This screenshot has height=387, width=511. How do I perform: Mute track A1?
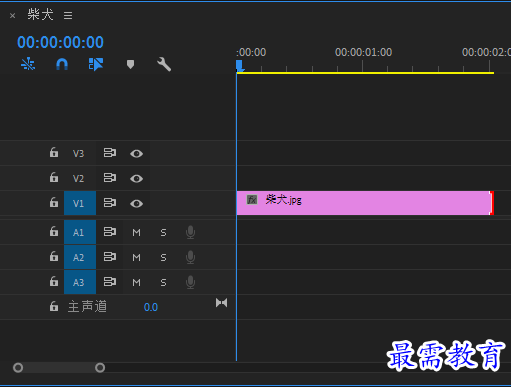click(x=136, y=232)
